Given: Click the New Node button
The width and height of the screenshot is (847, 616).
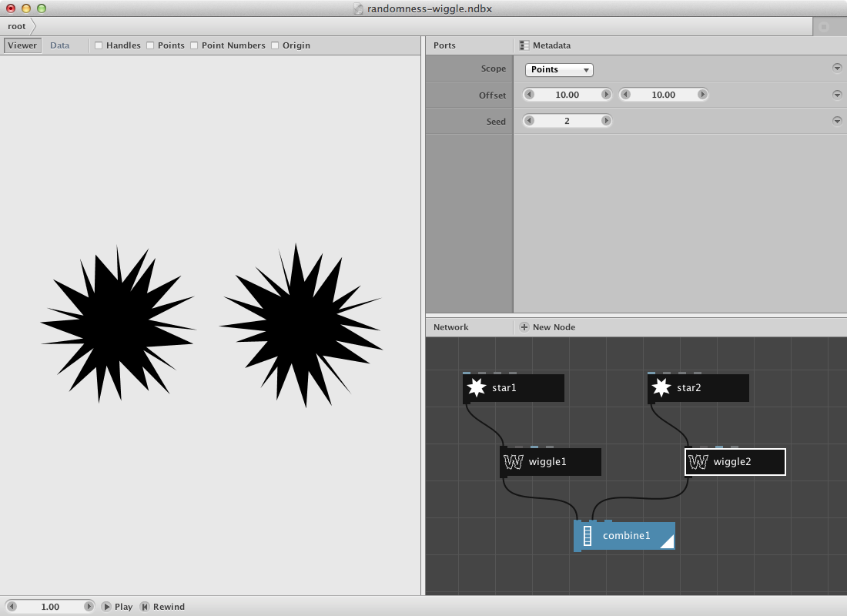Looking at the screenshot, I should click(x=547, y=327).
